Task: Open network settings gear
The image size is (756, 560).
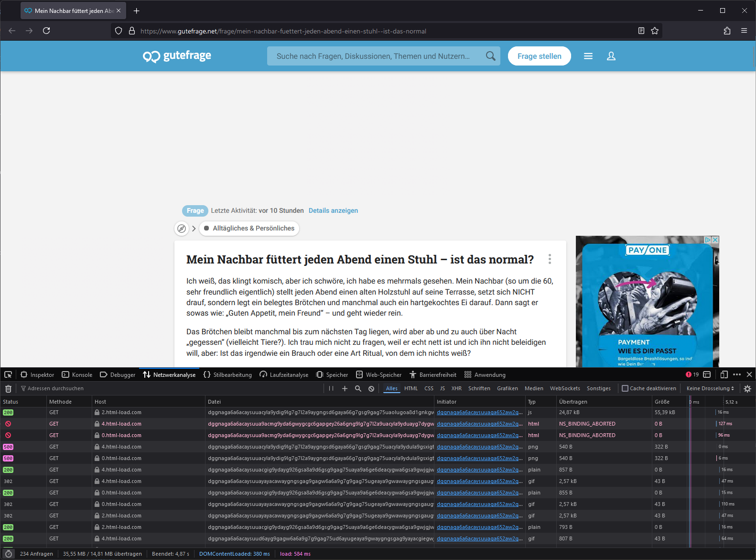Action: 748,388
